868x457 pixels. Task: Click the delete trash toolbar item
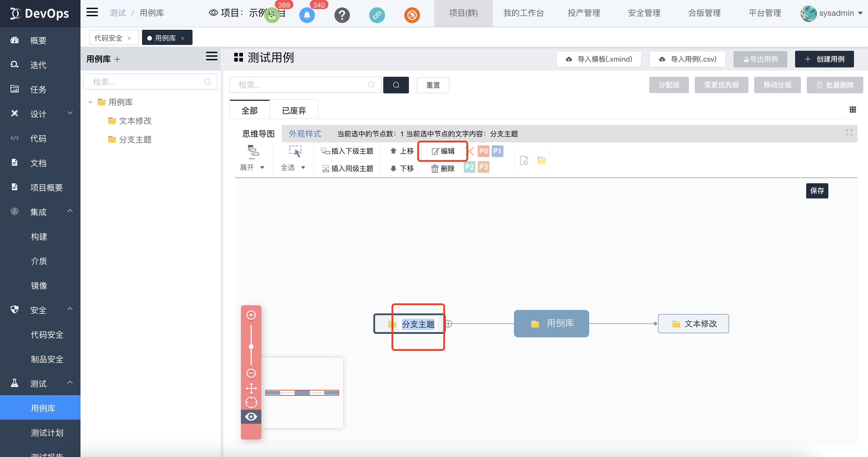[443, 168]
